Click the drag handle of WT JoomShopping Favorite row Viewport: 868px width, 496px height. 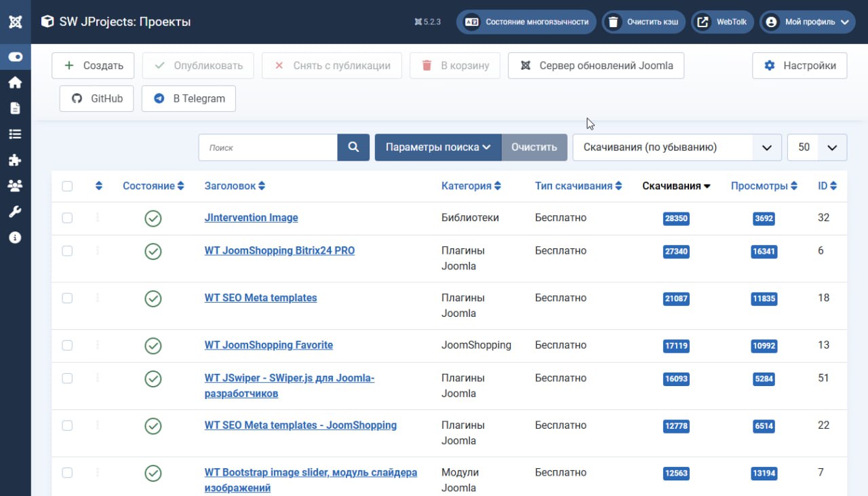(x=97, y=345)
